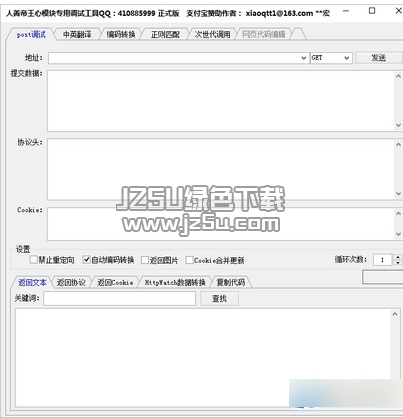The image size is (403, 418).
Task: Maximize the debug tool window
Action: click(x=372, y=11)
